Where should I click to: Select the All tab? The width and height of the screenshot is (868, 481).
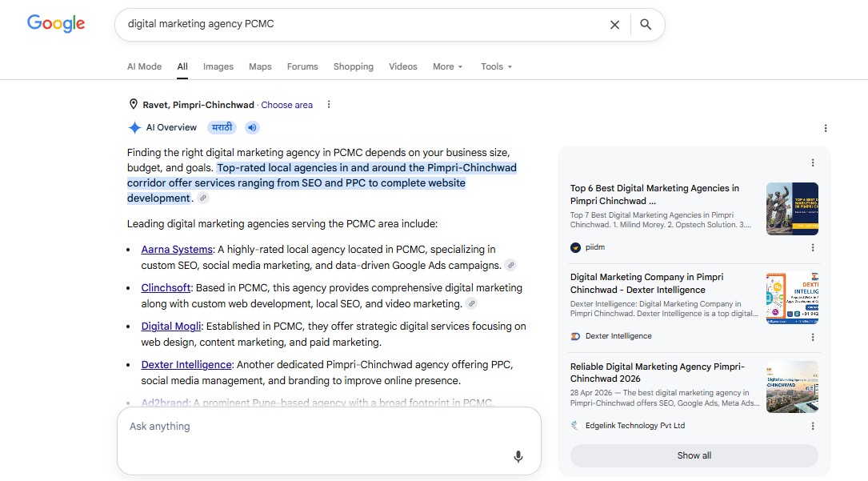coord(182,66)
